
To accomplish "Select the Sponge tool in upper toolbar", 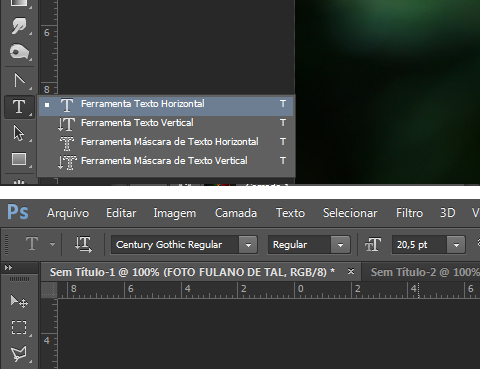I will tap(19, 52).
